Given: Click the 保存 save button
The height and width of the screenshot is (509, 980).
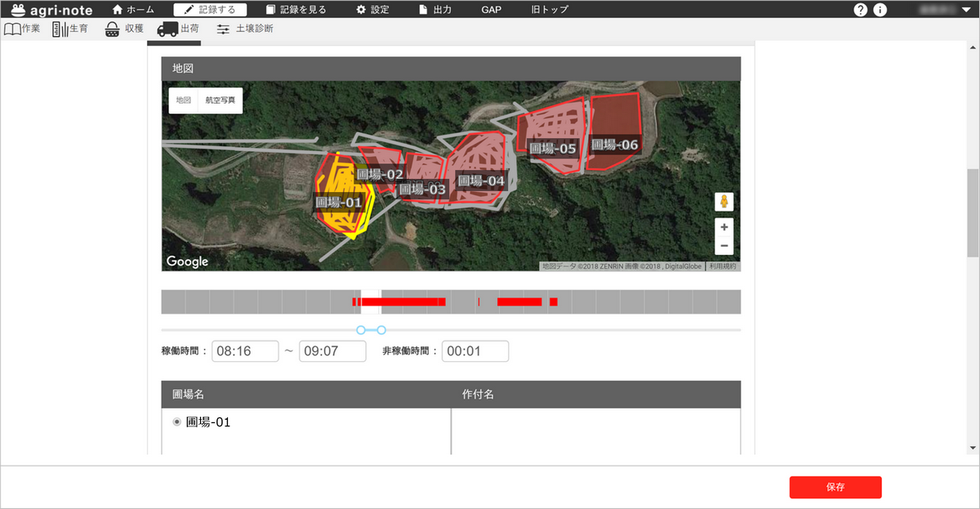Looking at the screenshot, I should 835,487.
